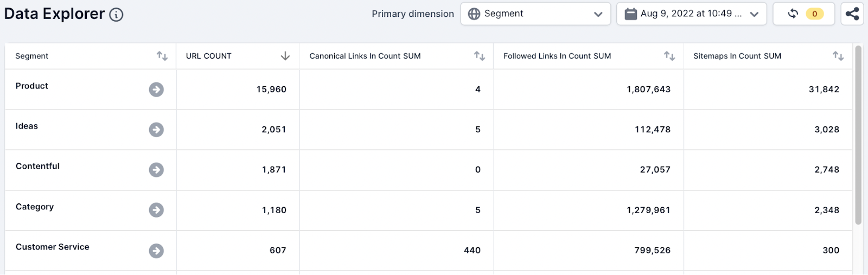The image size is (868, 275).
Task: Click the share icon button
Action: (852, 14)
